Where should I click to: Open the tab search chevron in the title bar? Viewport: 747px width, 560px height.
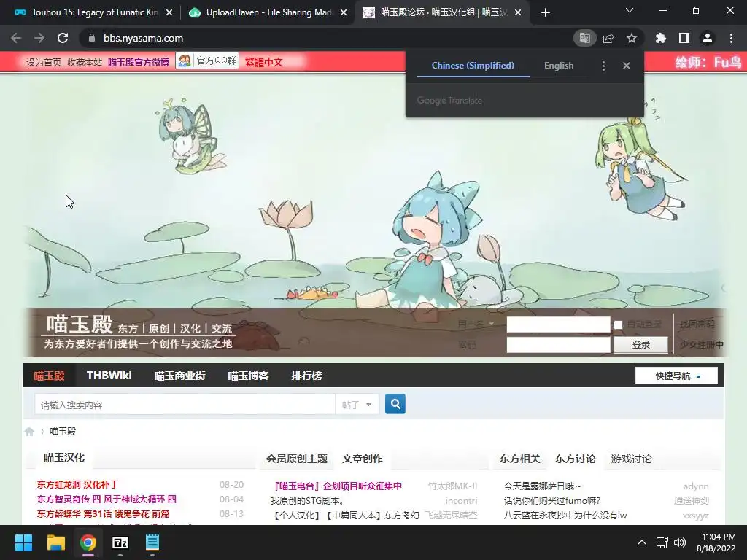click(630, 10)
